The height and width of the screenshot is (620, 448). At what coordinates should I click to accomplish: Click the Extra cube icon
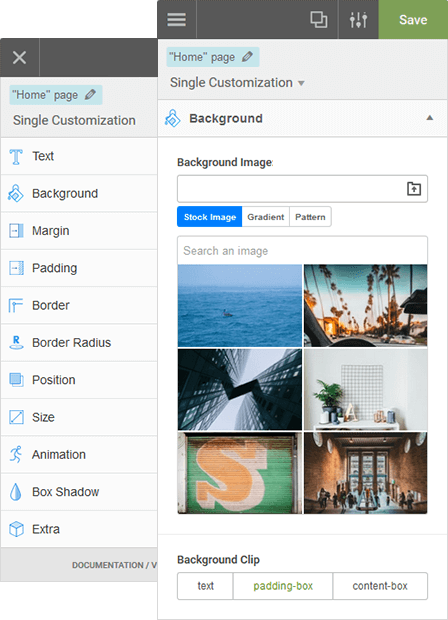(x=16, y=529)
